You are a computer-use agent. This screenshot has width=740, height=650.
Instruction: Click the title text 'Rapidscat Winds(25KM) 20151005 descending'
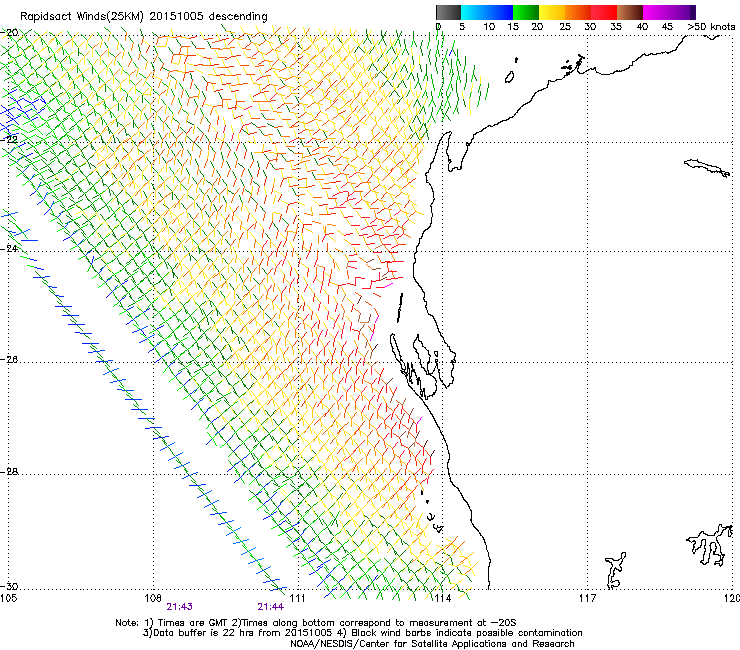coord(143,17)
